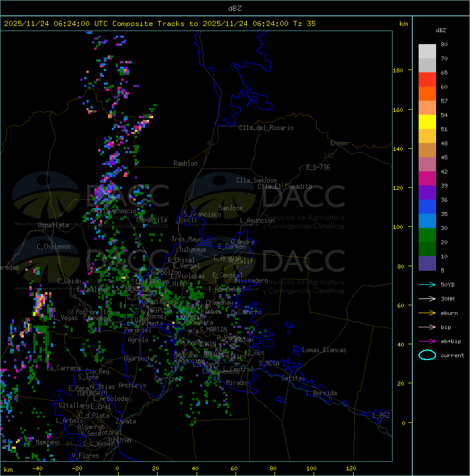Click the 'L_Dormida' map label
The image size is (470, 476).
(x=321, y=393)
